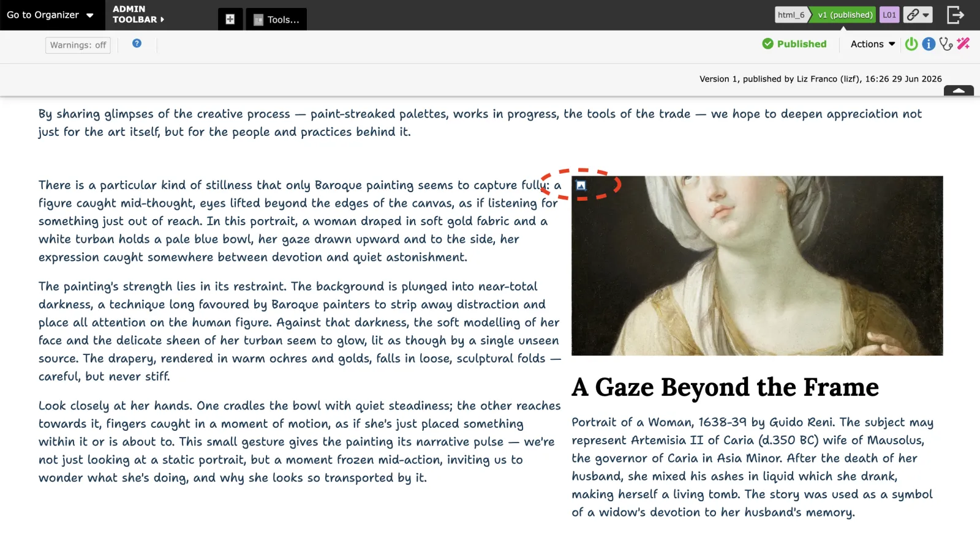Click the exit/log out icon

(x=956, y=15)
